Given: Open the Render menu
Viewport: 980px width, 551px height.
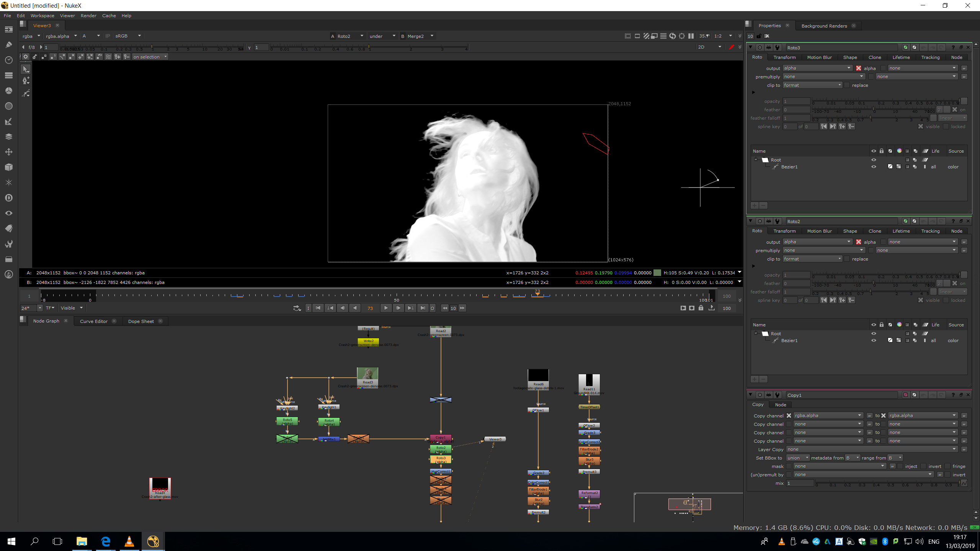Looking at the screenshot, I should pyautogui.click(x=88, y=16).
